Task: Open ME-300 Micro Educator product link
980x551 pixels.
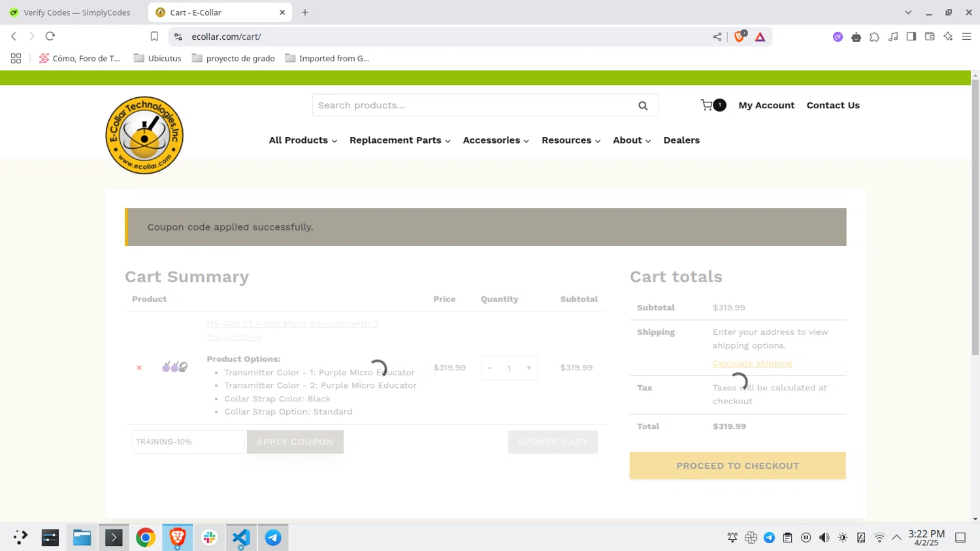Action: [x=292, y=330]
